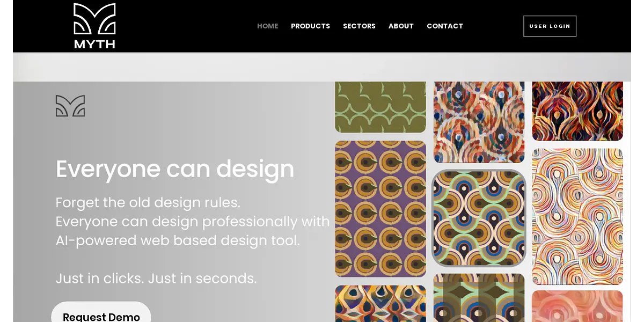This screenshot has height=322, width=644.
Task: Choose the dark red flame pattern tile
Action: (577, 111)
